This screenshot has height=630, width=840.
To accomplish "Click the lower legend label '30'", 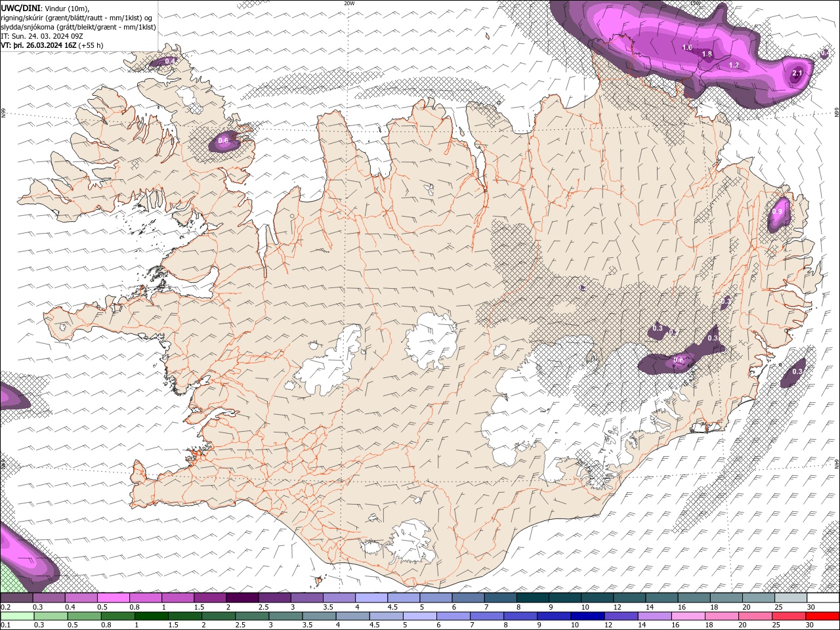I will (x=808, y=625).
